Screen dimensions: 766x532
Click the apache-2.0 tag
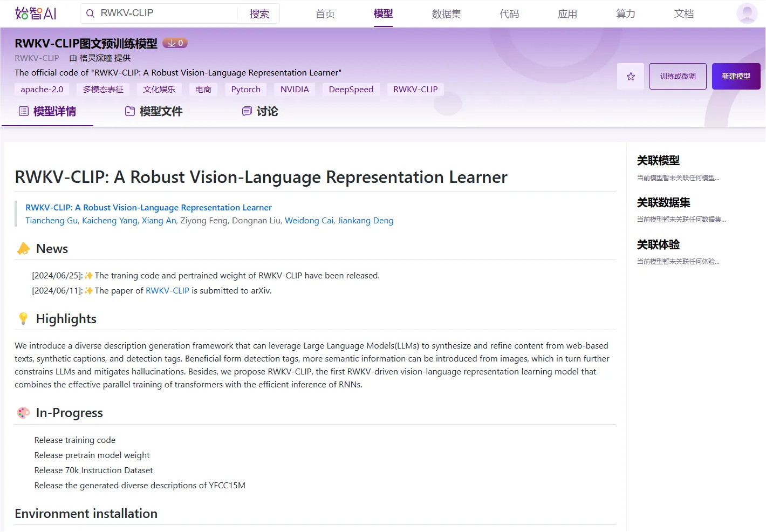click(42, 90)
